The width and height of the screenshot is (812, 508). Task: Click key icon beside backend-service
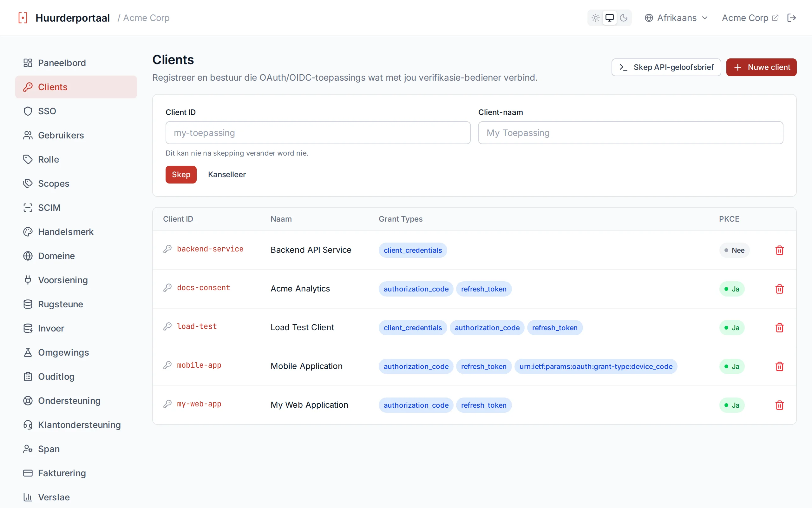point(167,249)
